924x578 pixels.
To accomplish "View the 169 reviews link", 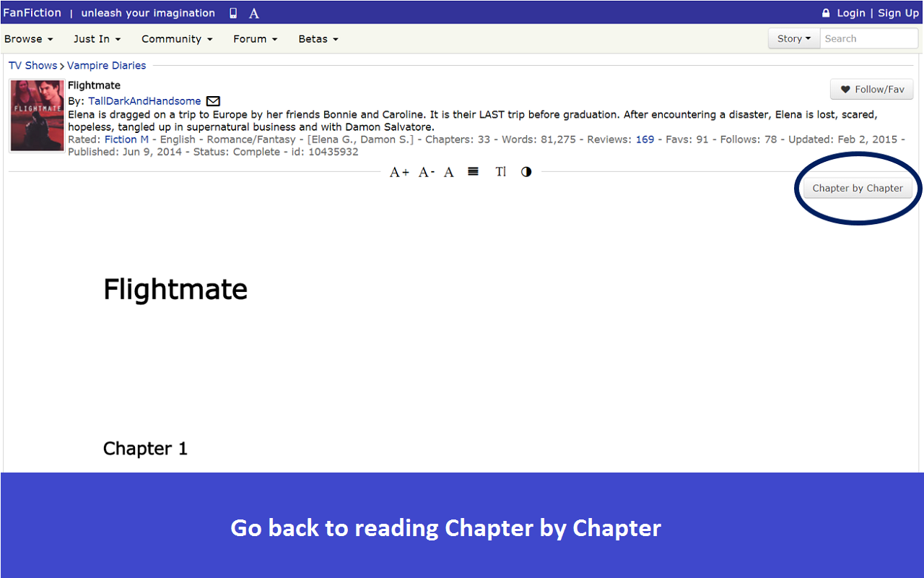I will (x=645, y=139).
